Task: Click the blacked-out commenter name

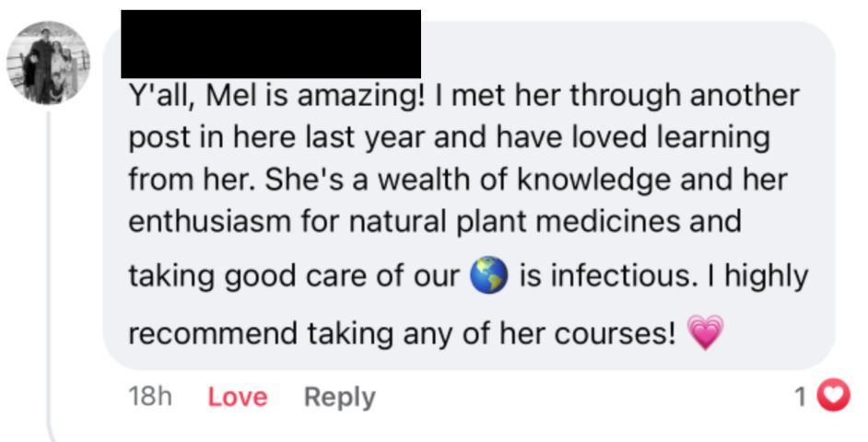Action: tap(271, 44)
